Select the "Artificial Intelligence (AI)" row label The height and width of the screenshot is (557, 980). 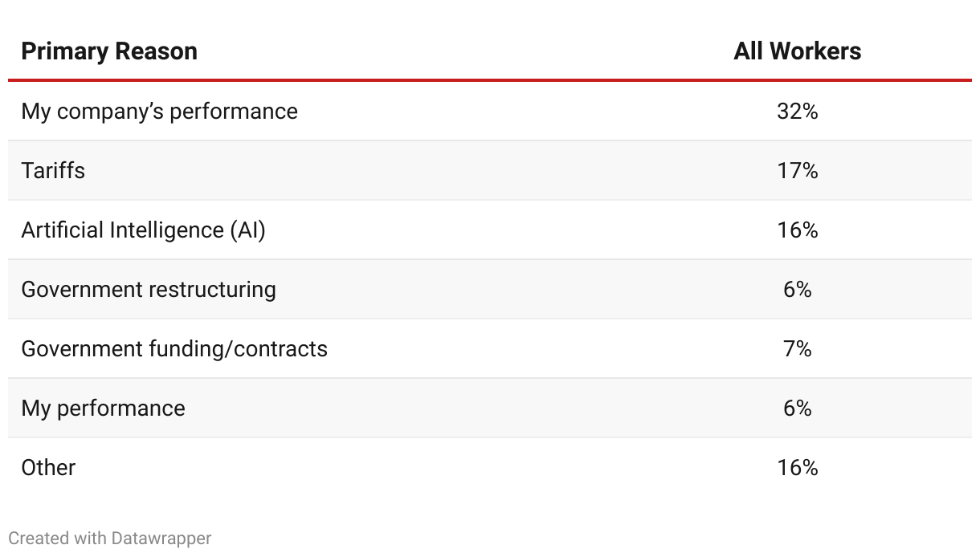[143, 230]
